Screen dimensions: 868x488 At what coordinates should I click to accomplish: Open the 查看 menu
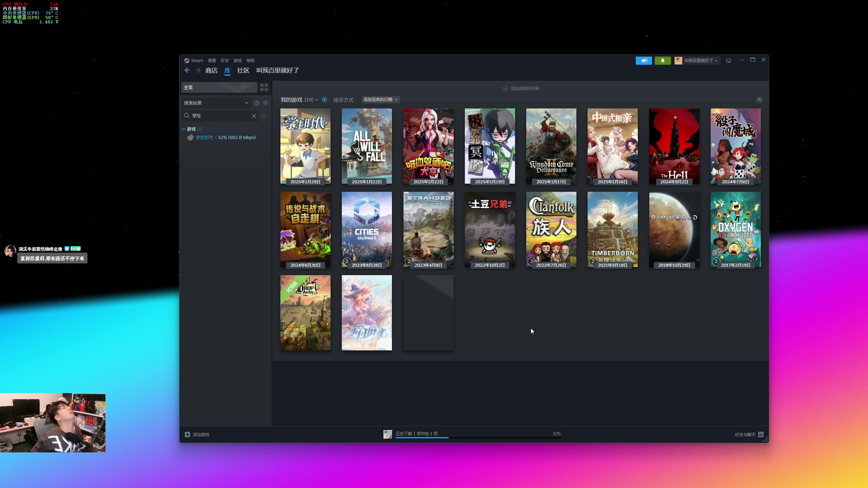(x=212, y=61)
